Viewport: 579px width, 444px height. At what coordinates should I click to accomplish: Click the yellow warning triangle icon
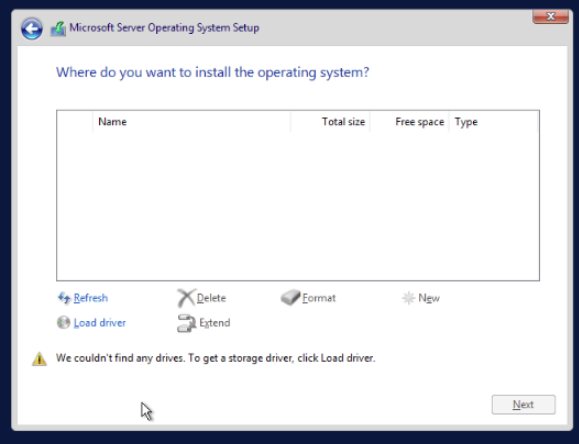[40, 359]
